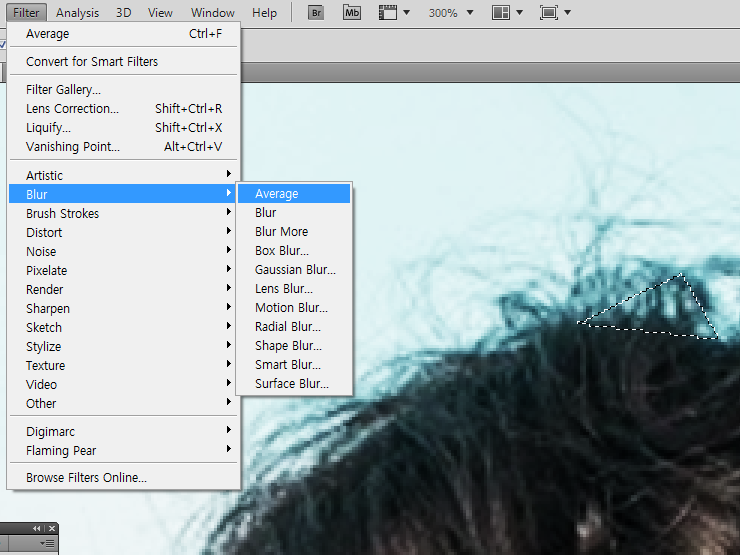Close the bottom-left panel
The height and width of the screenshot is (555, 740).
(52, 529)
